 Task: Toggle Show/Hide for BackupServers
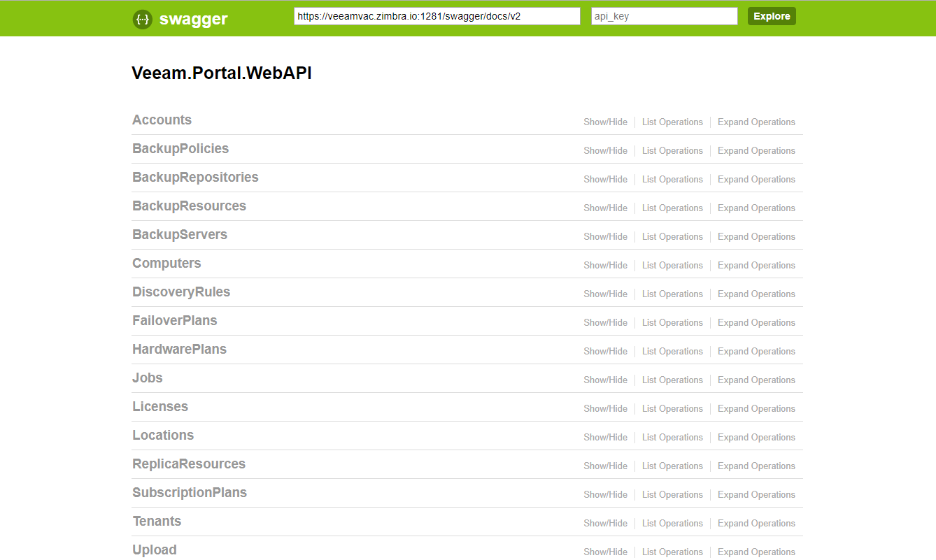click(606, 237)
